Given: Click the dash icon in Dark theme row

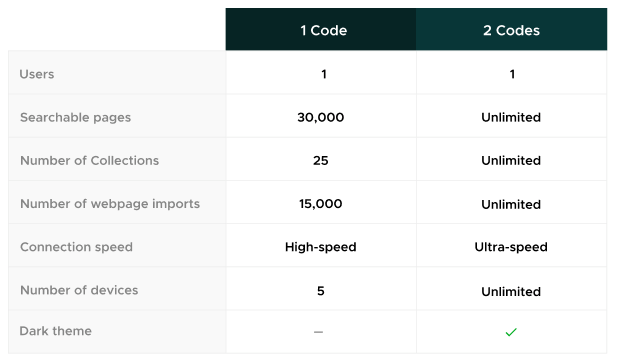Looking at the screenshot, I should [x=319, y=332].
